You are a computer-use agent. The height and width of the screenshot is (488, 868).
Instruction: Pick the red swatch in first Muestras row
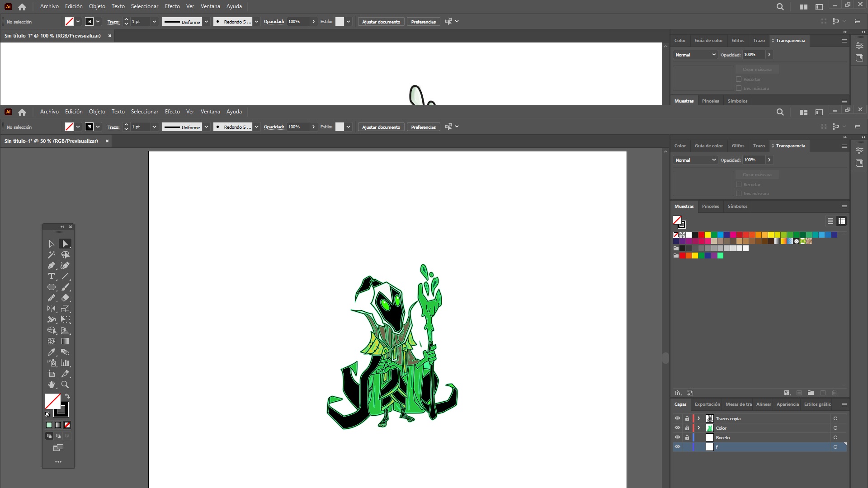[x=701, y=235]
